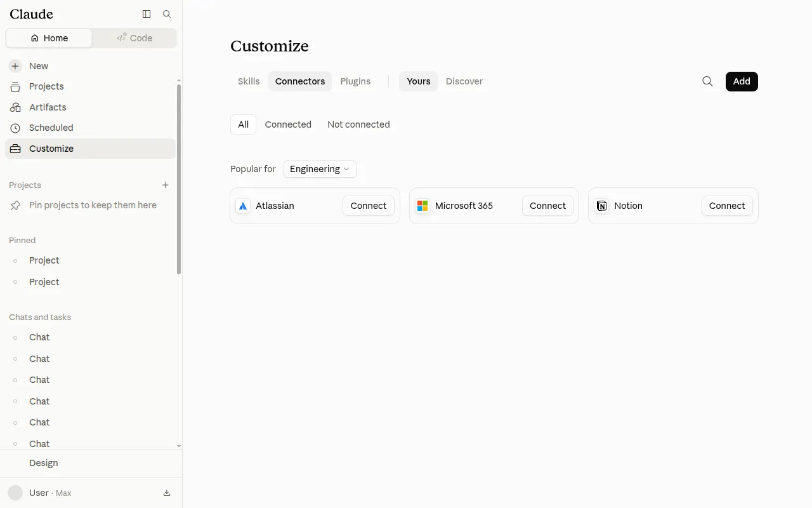
Task: Select the Connectors tab
Action: click(x=300, y=81)
